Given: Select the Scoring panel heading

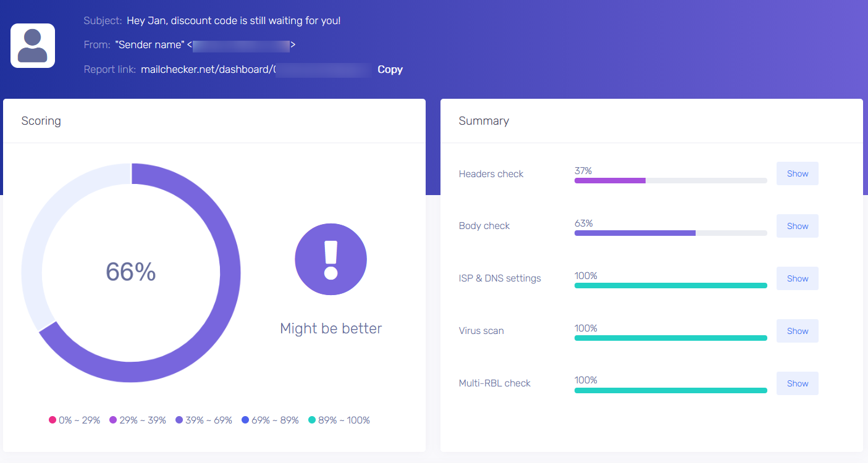Looking at the screenshot, I should [41, 121].
